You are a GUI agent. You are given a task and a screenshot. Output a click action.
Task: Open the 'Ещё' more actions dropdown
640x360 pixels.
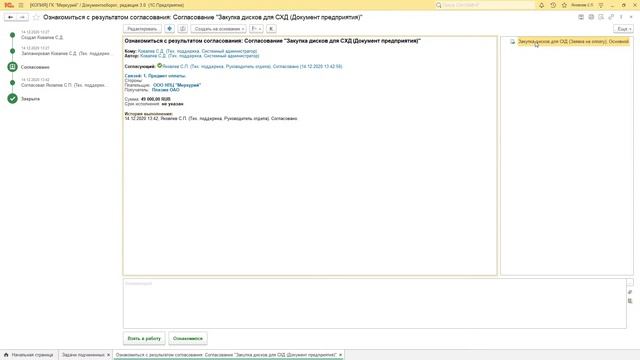coord(623,29)
